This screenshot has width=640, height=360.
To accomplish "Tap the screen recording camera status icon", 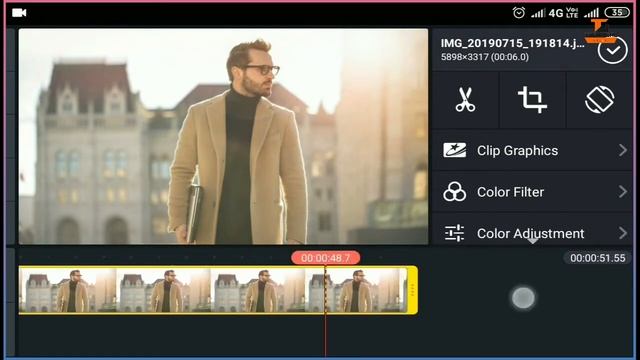I will [x=19, y=13].
